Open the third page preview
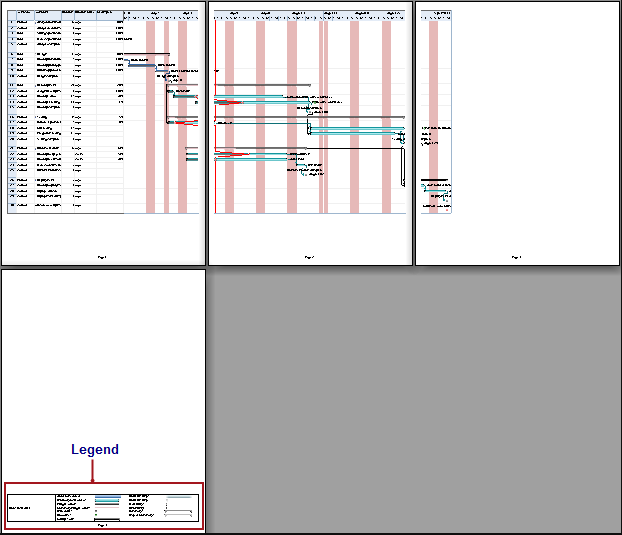This screenshot has height=535, width=622. (x=517, y=133)
